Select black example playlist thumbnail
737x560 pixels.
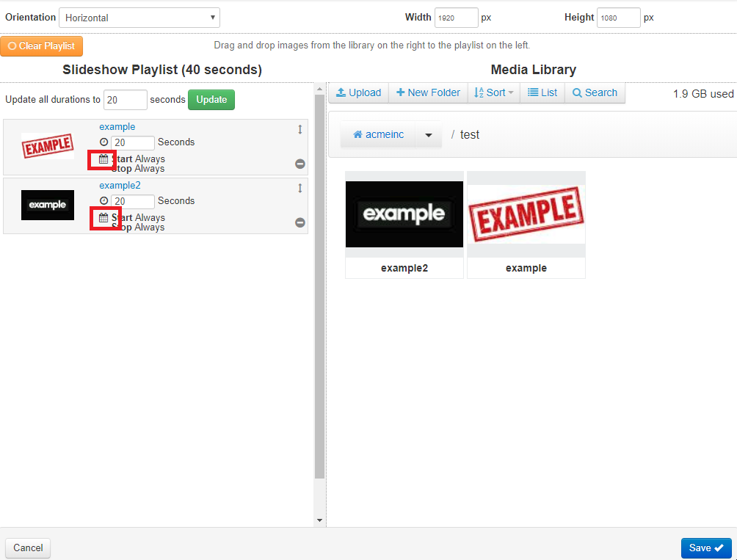click(48, 205)
